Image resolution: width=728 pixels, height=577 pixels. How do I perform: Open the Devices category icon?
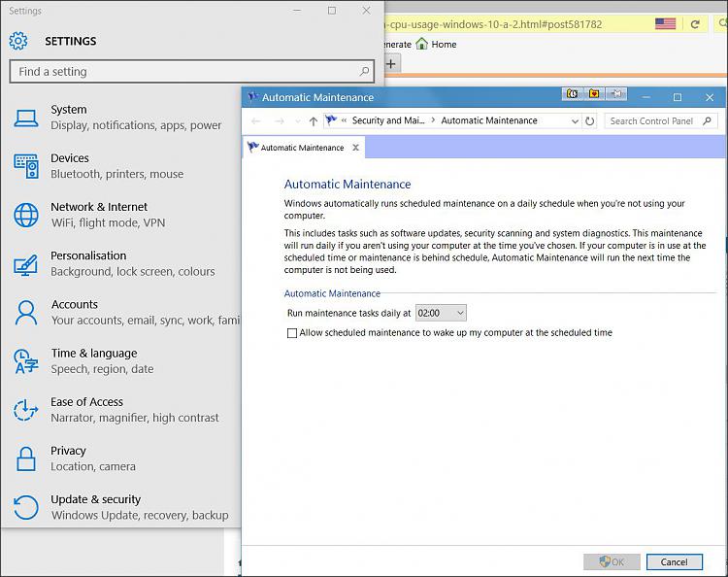pos(26,166)
